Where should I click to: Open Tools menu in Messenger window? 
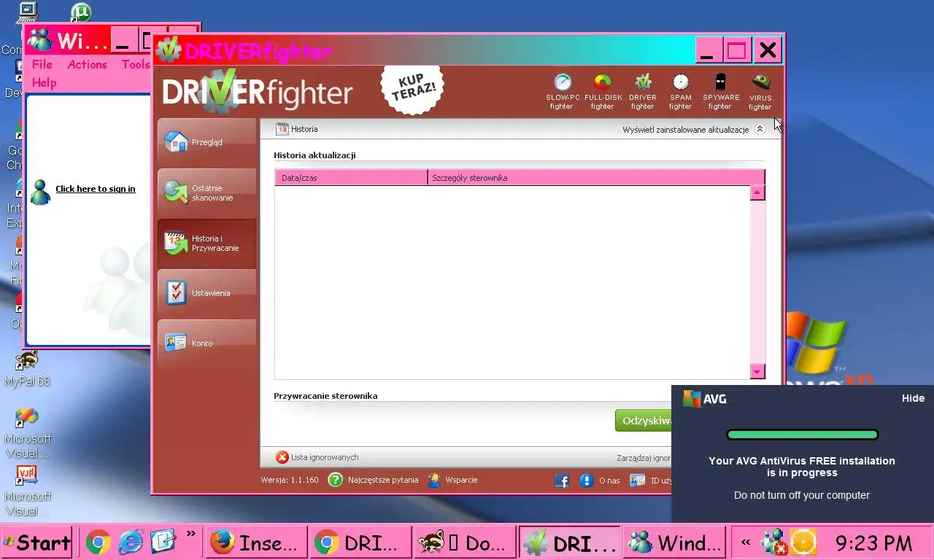tap(136, 64)
